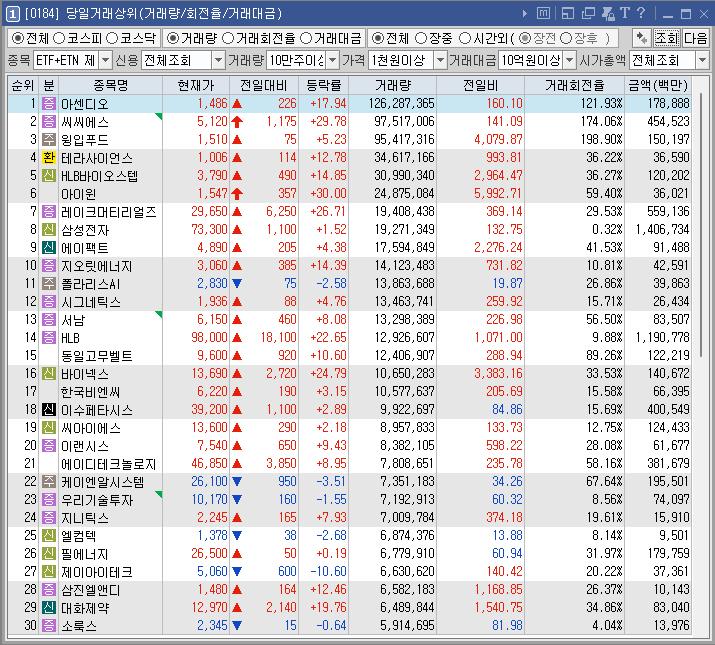
Task: Click the duplicate window icon in the title bar
Action: [x=588, y=14]
